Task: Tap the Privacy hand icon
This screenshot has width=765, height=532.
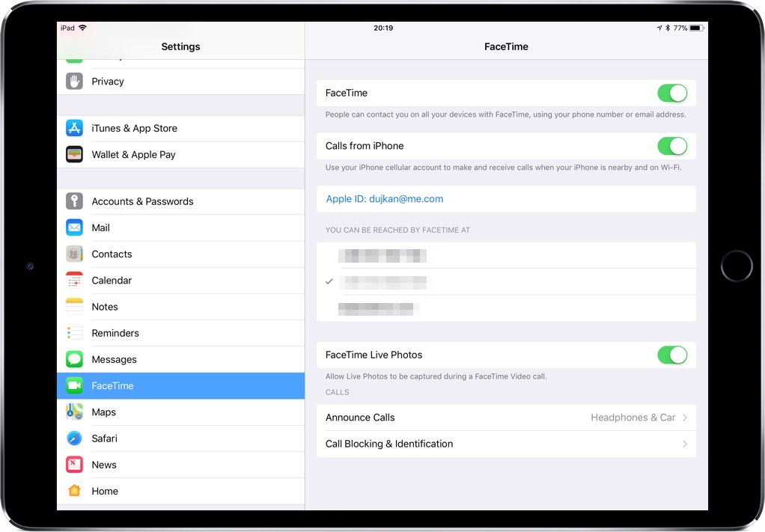Action: pos(74,82)
